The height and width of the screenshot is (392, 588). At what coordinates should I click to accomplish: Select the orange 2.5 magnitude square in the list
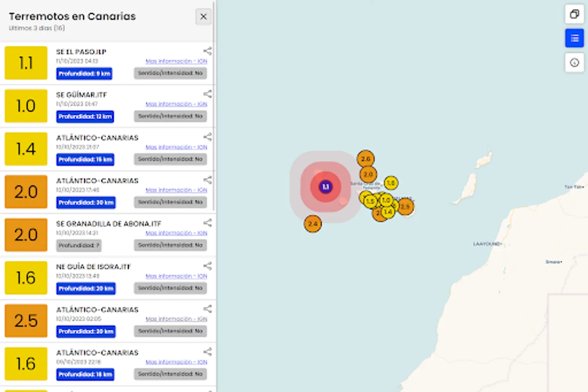coord(25,321)
